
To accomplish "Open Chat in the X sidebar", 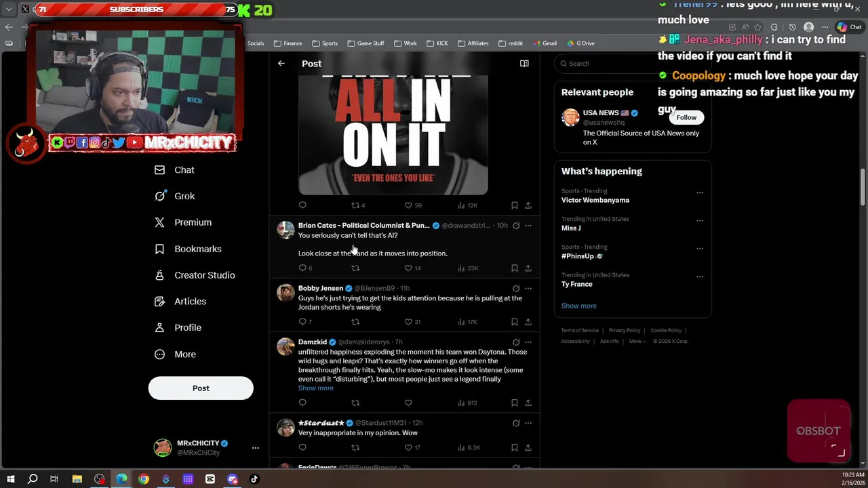I will click(x=174, y=170).
